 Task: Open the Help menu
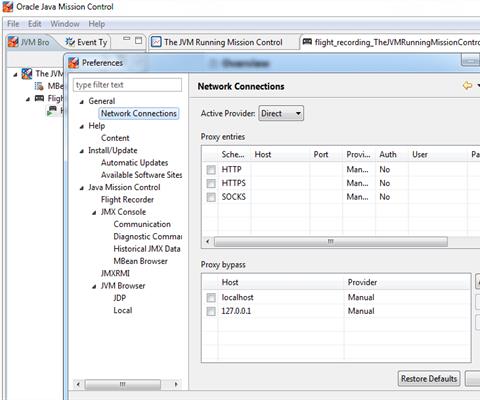pos(97,24)
